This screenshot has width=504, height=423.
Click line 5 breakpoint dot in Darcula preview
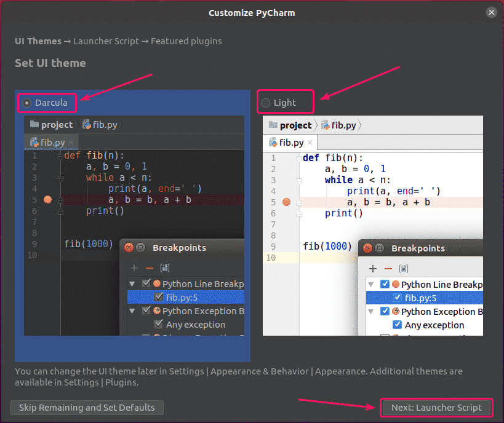[47, 199]
